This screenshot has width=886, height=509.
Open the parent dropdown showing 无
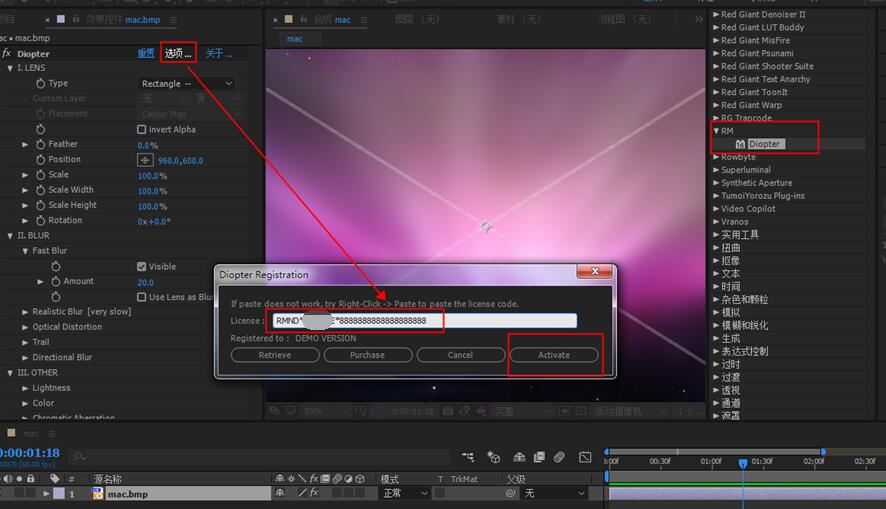(555, 493)
